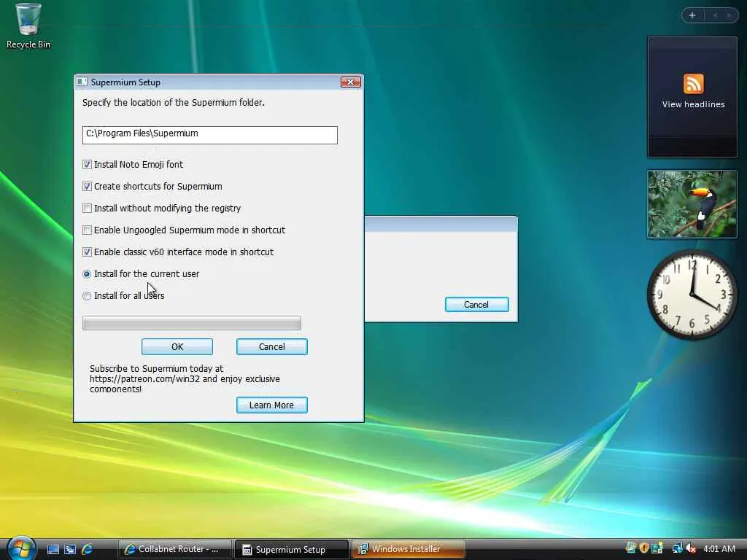Screen dimensions: 747x560
Task: Toggle classic v60 interface mode checkbox
Action: click(x=87, y=252)
